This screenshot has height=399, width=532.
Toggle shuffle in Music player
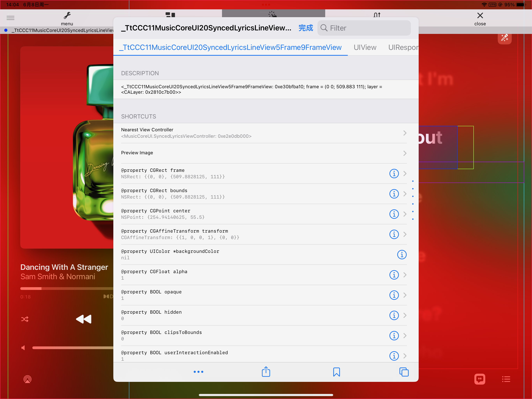pos(25,319)
